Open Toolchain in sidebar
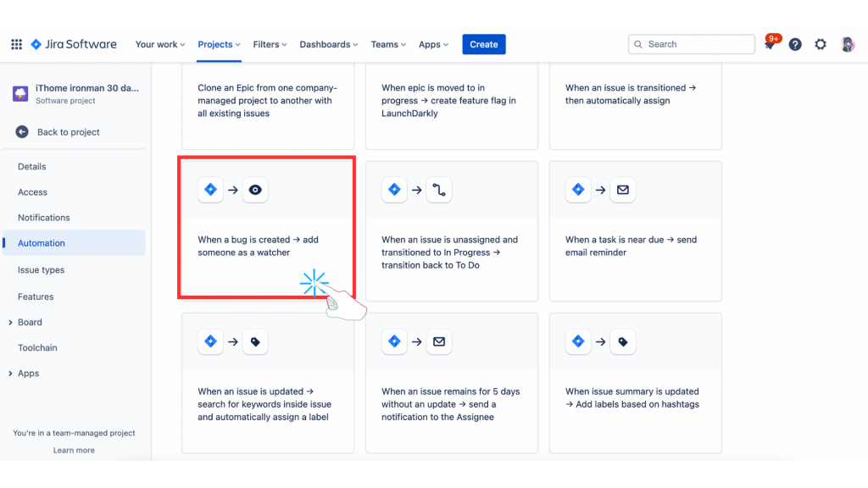Image resolution: width=868 pixels, height=488 pixels. [37, 347]
